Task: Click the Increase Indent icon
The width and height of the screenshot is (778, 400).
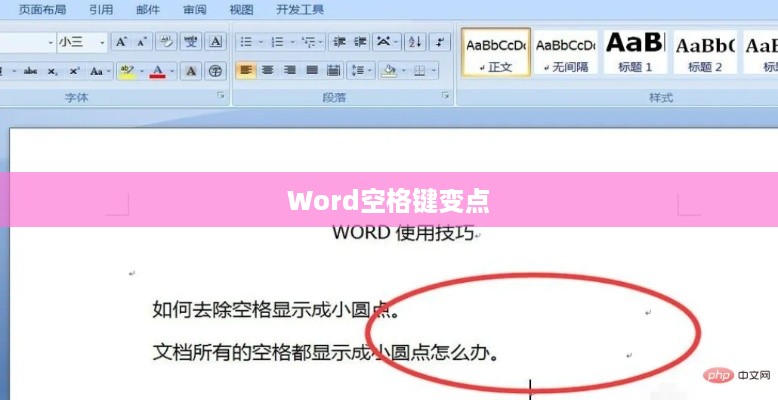Action: pyautogui.click(x=360, y=42)
